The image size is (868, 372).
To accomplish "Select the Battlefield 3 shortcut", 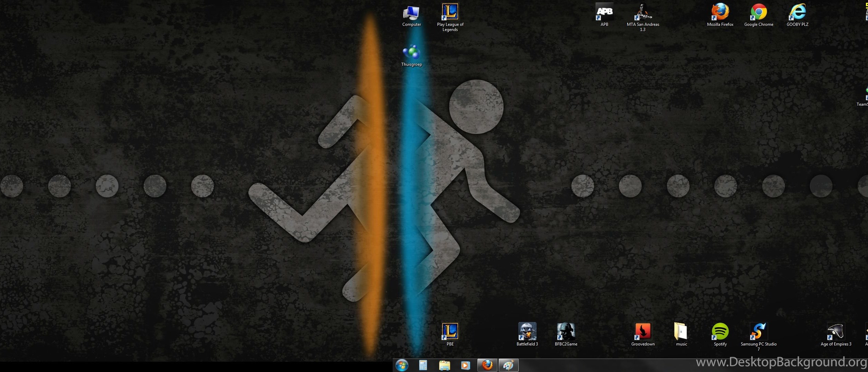I will point(527,334).
